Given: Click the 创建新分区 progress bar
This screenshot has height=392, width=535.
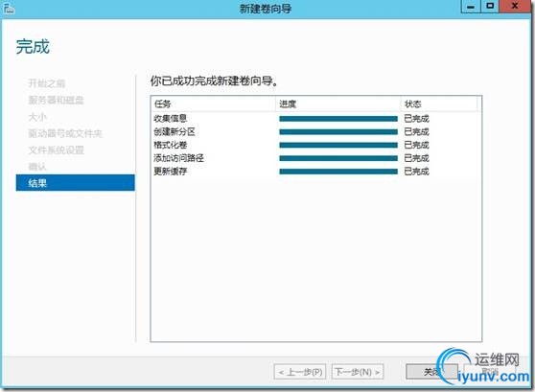Looking at the screenshot, I should [338, 132].
